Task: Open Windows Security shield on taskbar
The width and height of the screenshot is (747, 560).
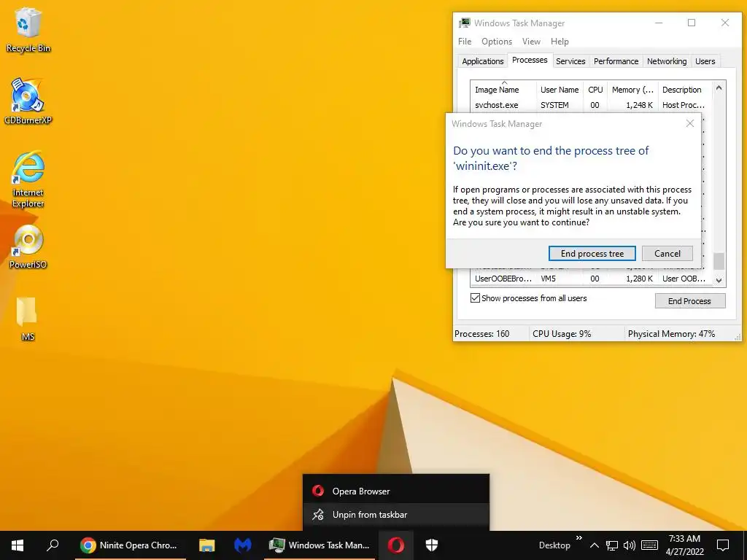Action: coord(432,545)
